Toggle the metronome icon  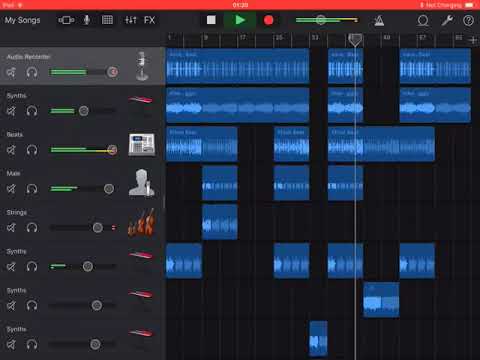(379, 21)
